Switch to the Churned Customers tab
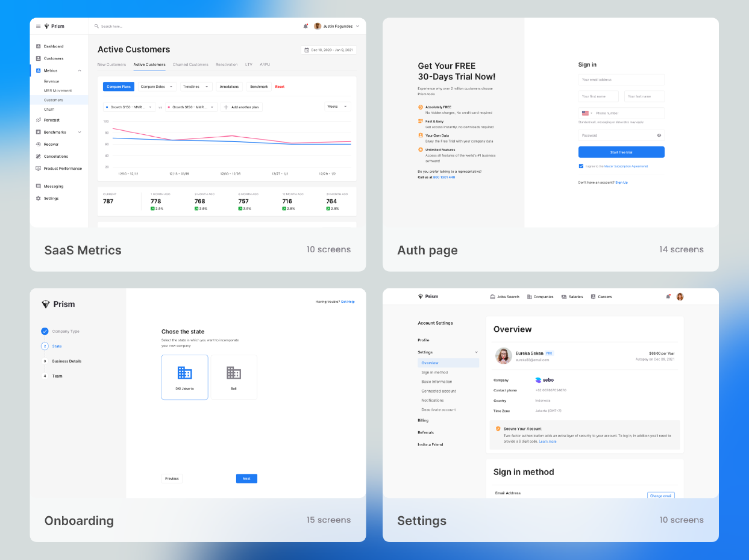Viewport: 749px width, 560px height. pyautogui.click(x=190, y=64)
